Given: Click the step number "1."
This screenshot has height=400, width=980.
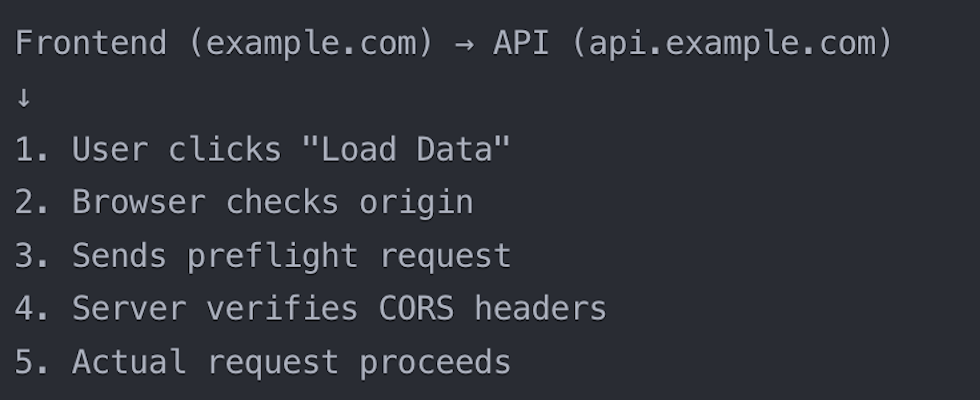Looking at the screenshot, I should 31,149.
